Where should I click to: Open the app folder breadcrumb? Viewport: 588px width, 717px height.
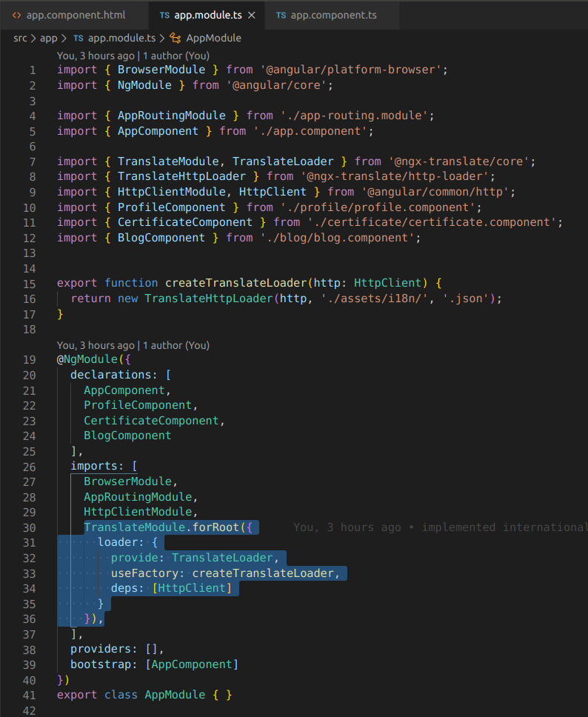pyautogui.click(x=48, y=38)
